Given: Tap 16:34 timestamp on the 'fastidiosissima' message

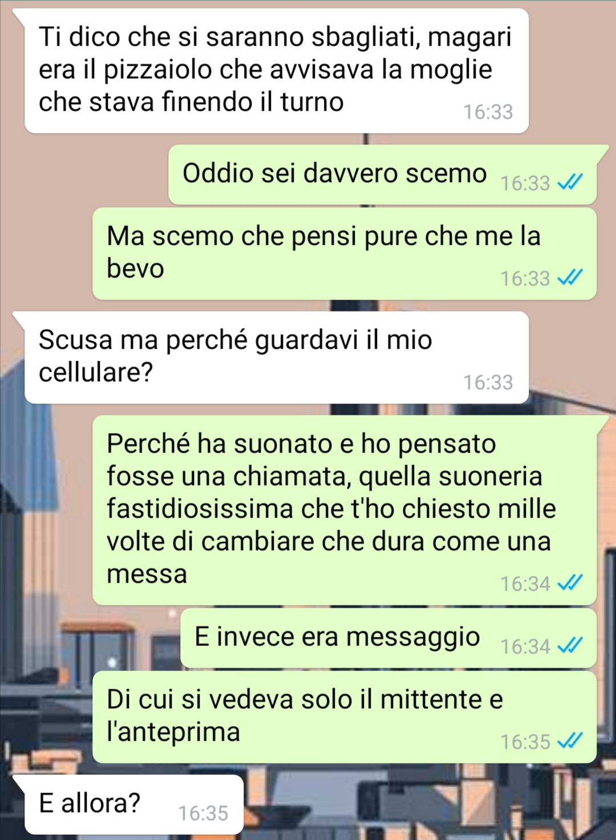Looking at the screenshot, I should click(x=525, y=583).
